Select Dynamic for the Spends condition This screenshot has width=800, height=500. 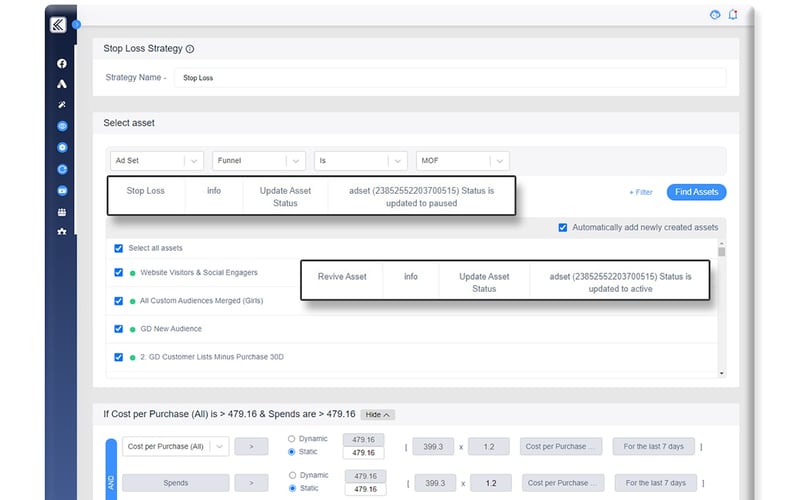coord(292,475)
